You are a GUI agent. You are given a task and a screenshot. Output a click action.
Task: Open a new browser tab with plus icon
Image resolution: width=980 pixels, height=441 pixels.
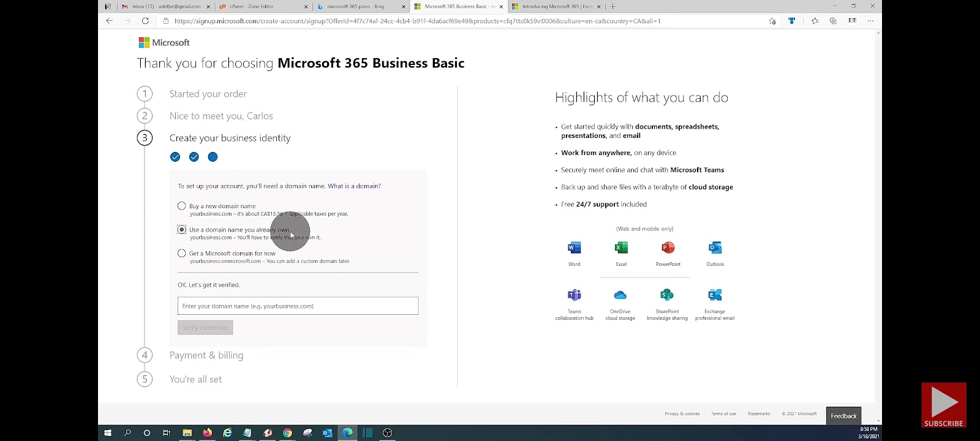tap(612, 6)
